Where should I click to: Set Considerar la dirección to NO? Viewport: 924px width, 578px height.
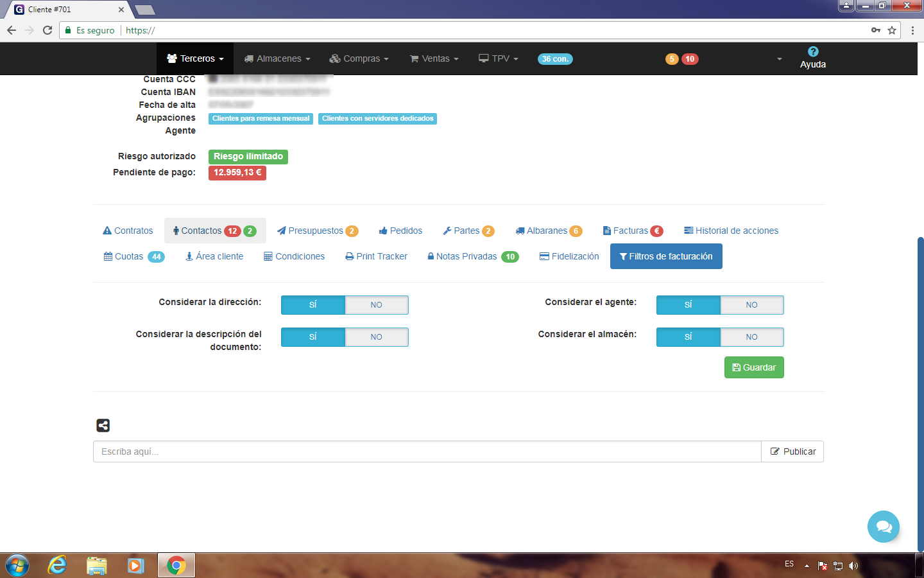coord(376,305)
